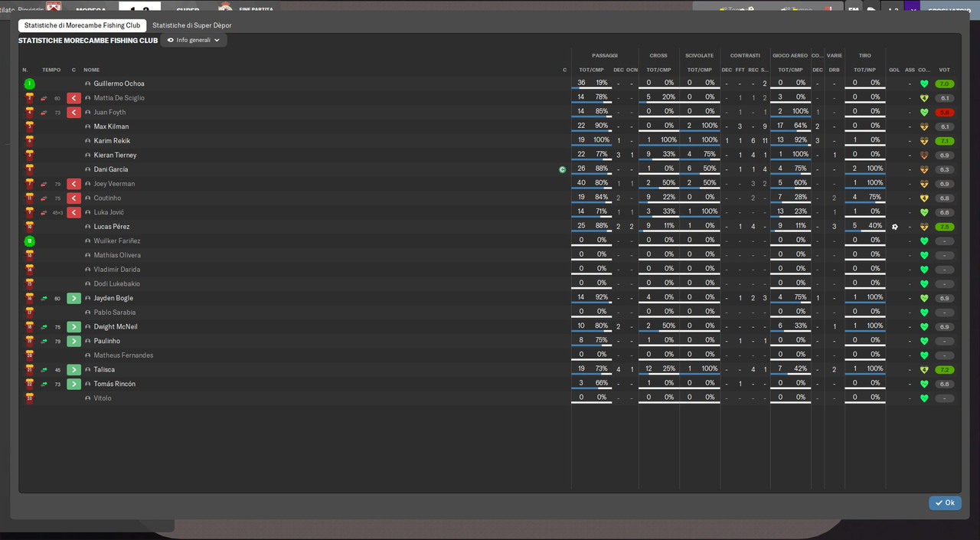Screen dimensions: 980x540
Task: Confirm with the Ok button
Action: click(945, 503)
